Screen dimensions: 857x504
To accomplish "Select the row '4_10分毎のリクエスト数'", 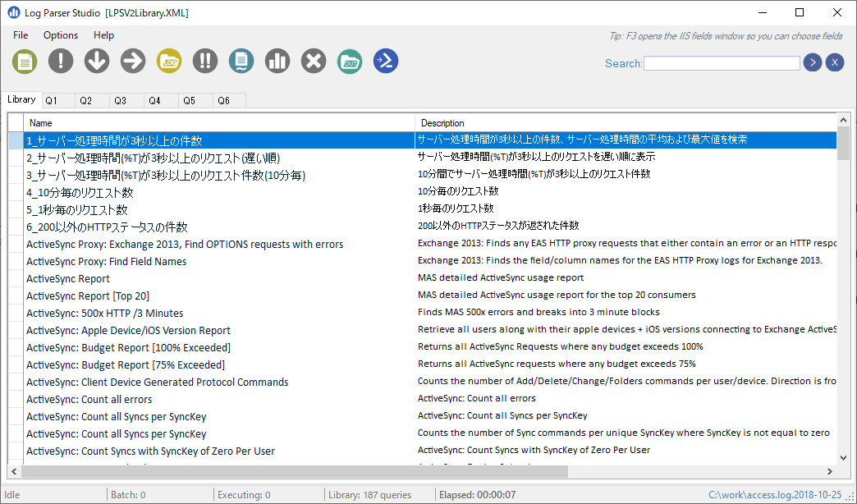I will click(x=422, y=192).
